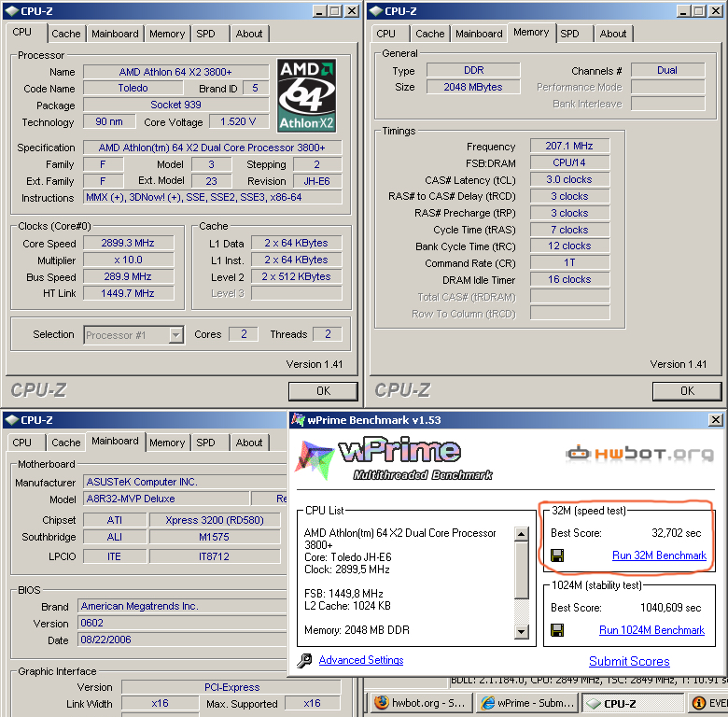Click the AMD Athlon X2 logo image

pos(307,95)
